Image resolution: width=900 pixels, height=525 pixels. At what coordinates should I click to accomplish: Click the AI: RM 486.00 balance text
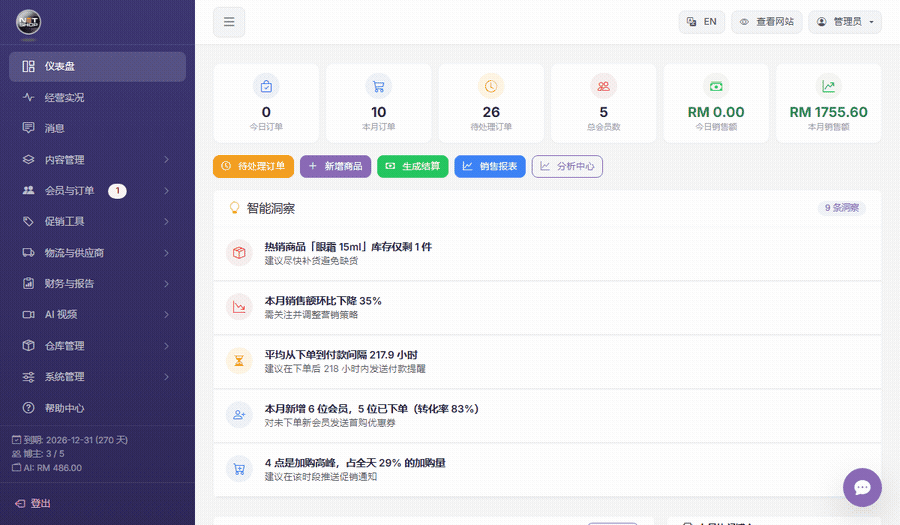coord(47,468)
